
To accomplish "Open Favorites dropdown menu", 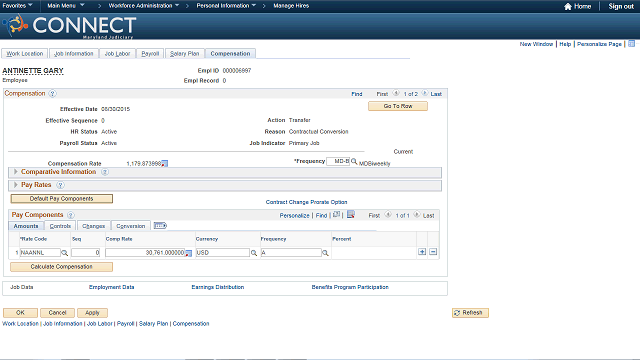I will (18, 6).
